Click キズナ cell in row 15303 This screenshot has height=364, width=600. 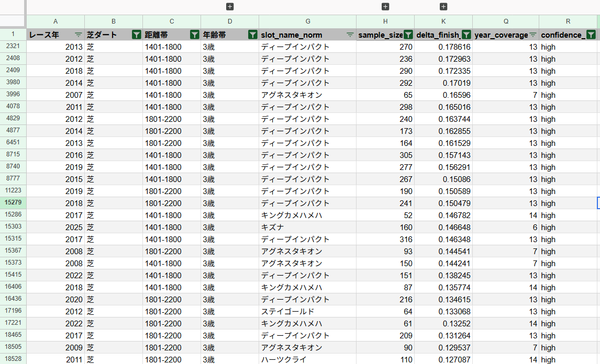pyautogui.click(x=308, y=227)
